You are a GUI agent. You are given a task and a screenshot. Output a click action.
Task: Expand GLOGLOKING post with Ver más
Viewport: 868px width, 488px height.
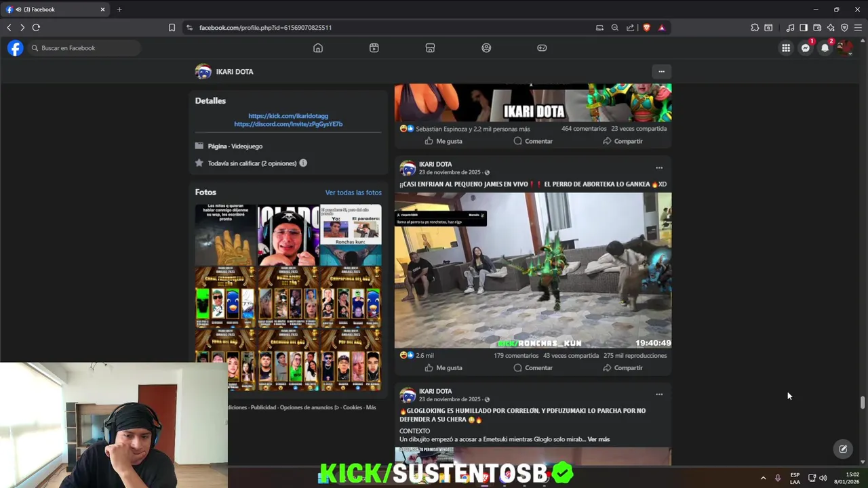tap(599, 439)
